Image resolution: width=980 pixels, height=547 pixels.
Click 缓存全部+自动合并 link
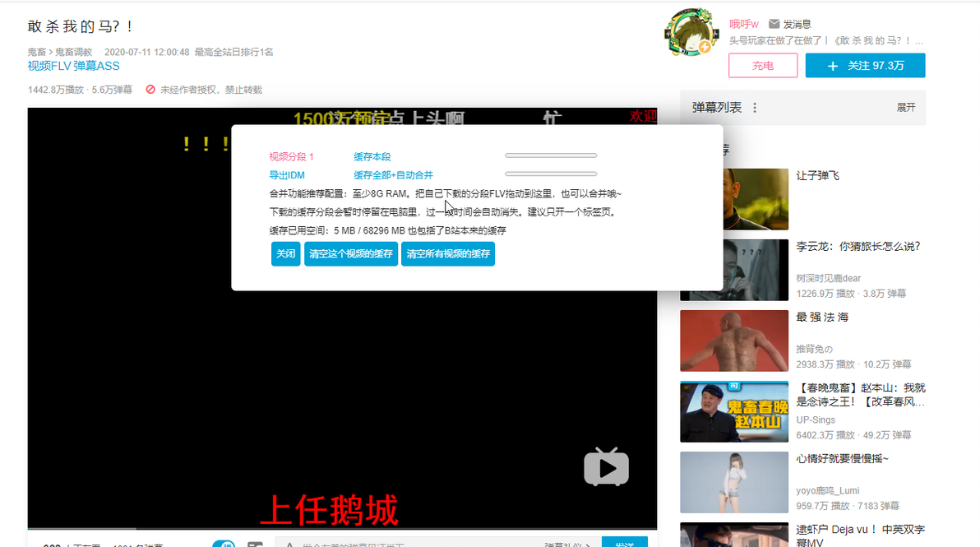[393, 176]
